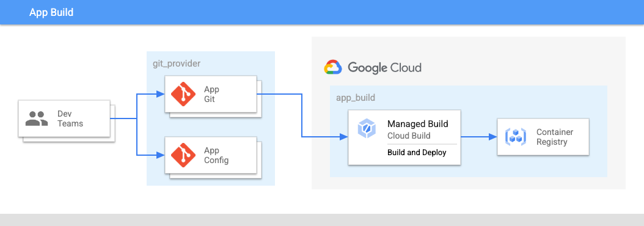Select the App Git text label
This screenshot has width=644, height=226.
[211, 94]
